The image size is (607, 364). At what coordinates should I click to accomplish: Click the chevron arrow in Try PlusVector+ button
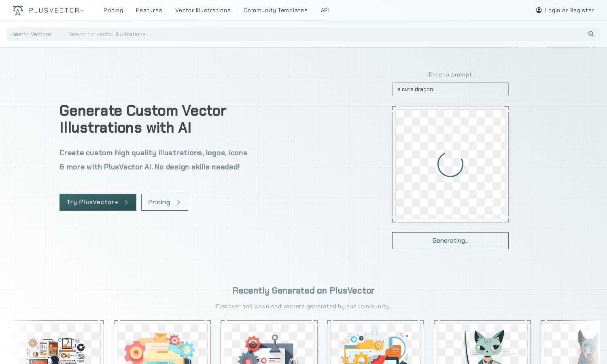click(126, 202)
